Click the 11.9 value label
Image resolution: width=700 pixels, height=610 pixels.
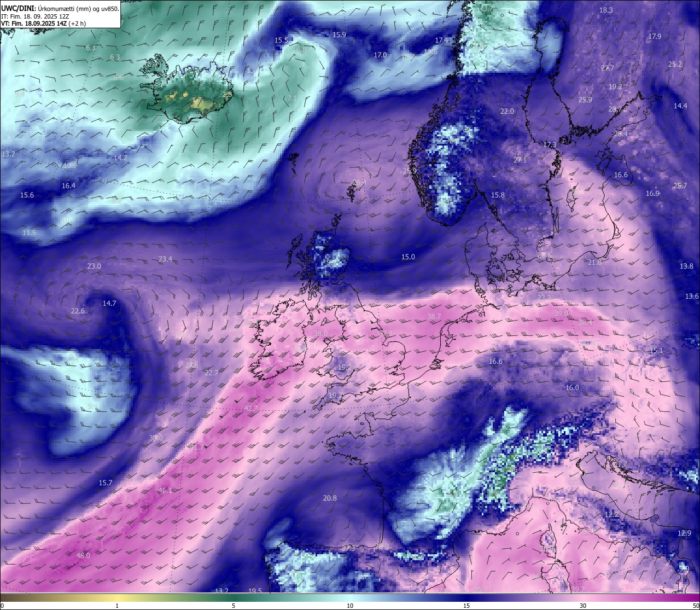point(29,233)
